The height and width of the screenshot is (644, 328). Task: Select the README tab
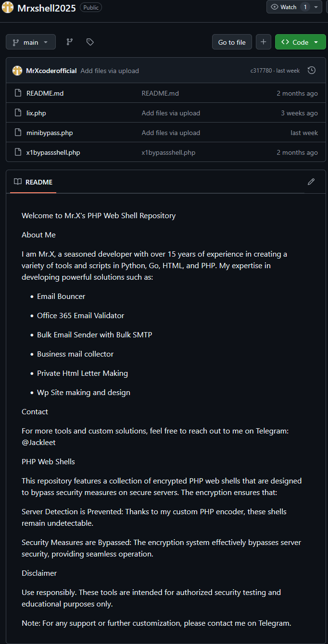click(x=33, y=182)
